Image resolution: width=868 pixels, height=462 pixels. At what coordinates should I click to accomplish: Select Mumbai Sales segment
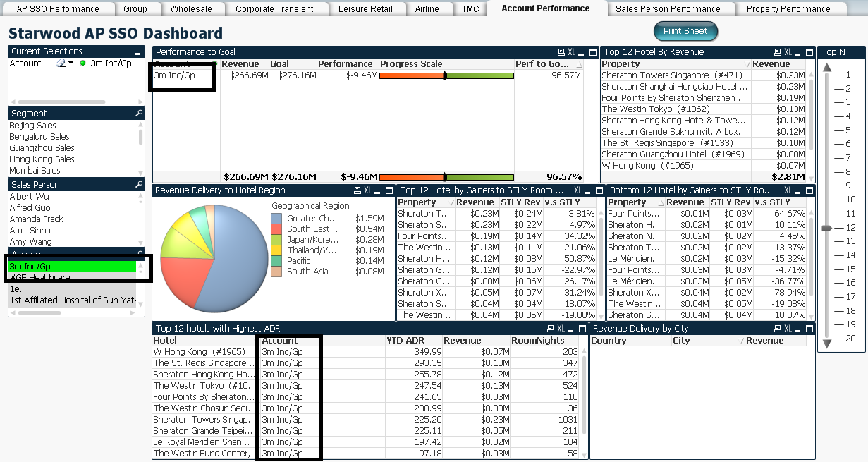pos(73,171)
